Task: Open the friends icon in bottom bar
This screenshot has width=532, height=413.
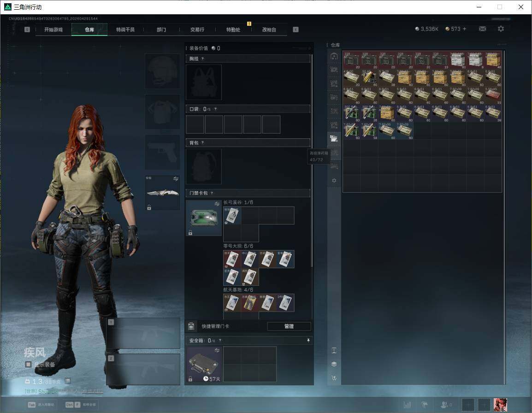Action: pyautogui.click(x=444, y=405)
